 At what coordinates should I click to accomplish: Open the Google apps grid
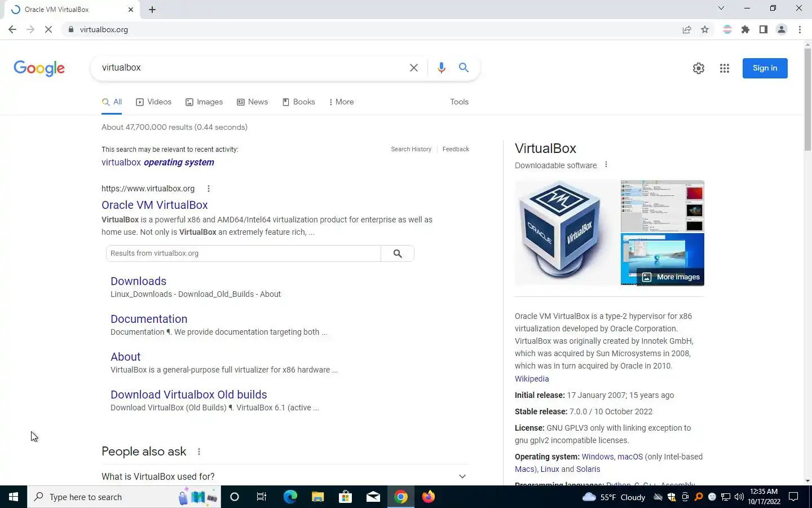(725, 68)
